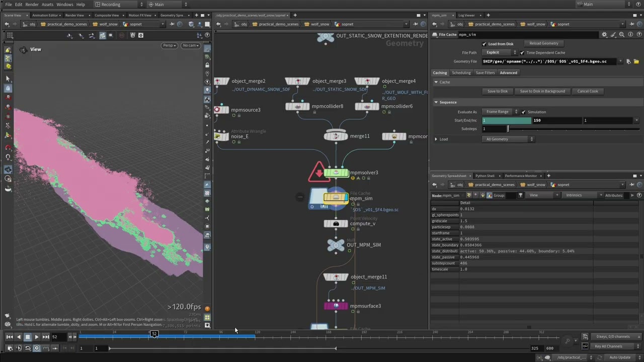Open the Geometry File path dropdown arrow
The height and width of the screenshot is (362, 644).
[620, 61]
